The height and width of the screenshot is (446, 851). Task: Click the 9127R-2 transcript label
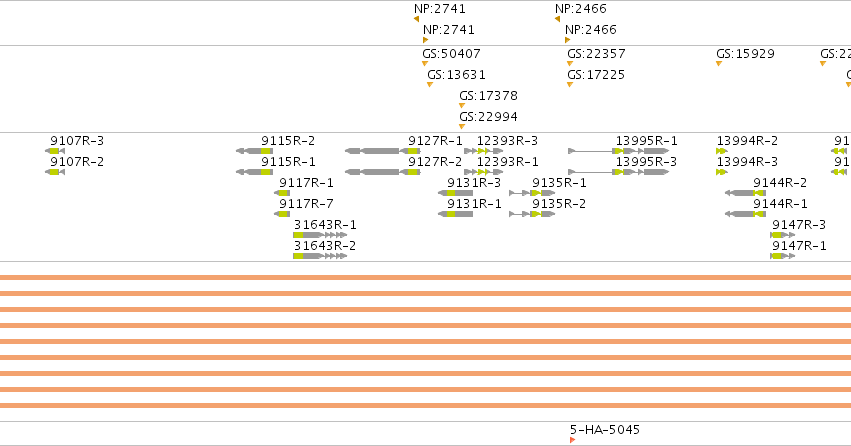click(x=435, y=162)
